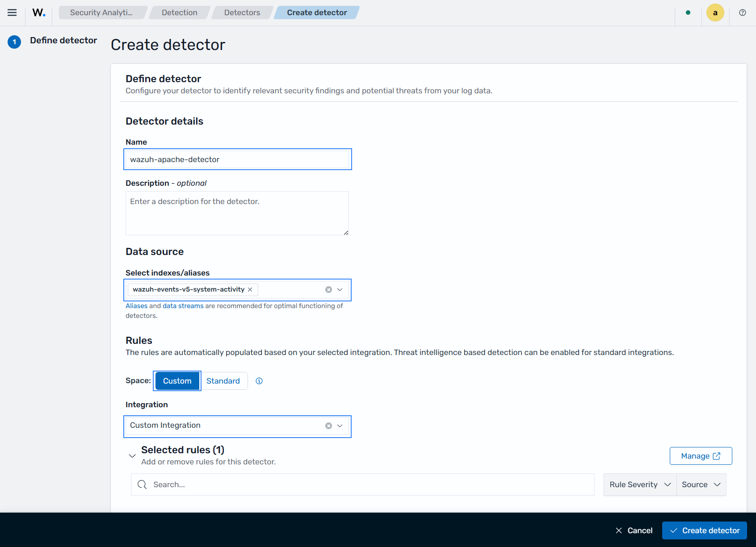Switch space to Standard
The image size is (756, 547).
[223, 381]
